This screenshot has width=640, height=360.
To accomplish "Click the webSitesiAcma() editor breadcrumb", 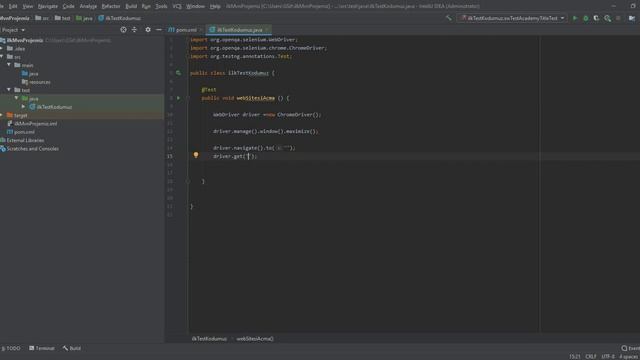I will [x=255, y=339].
